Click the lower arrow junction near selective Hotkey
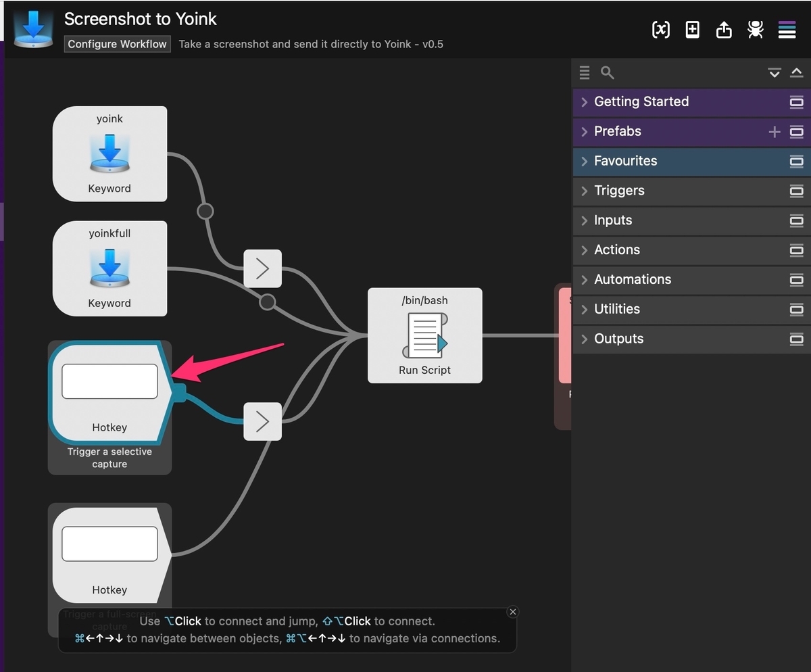The image size is (811, 672). (x=262, y=422)
